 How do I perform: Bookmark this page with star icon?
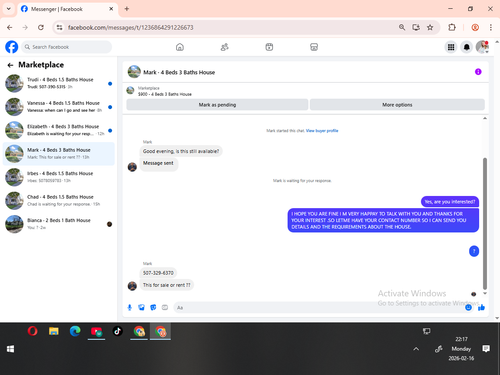[430, 27]
